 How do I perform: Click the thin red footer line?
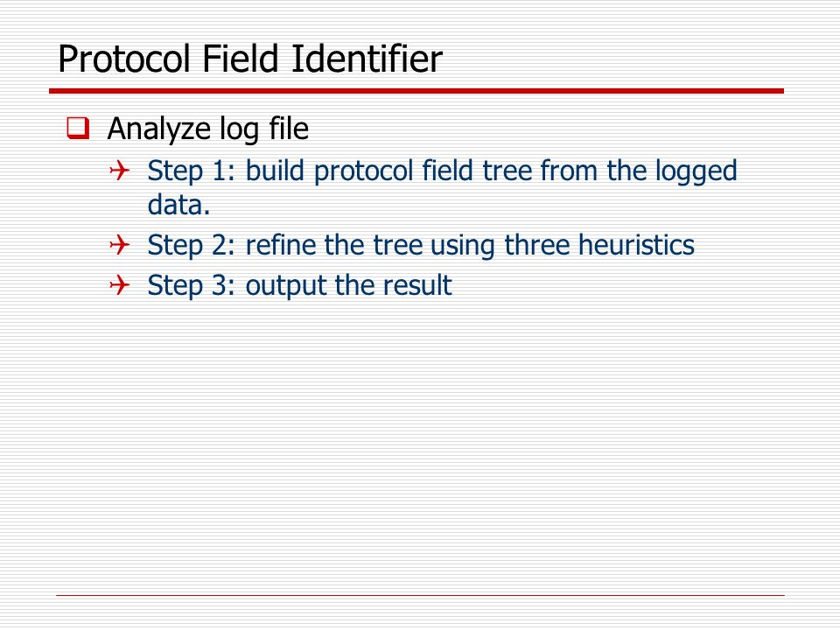click(420, 595)
